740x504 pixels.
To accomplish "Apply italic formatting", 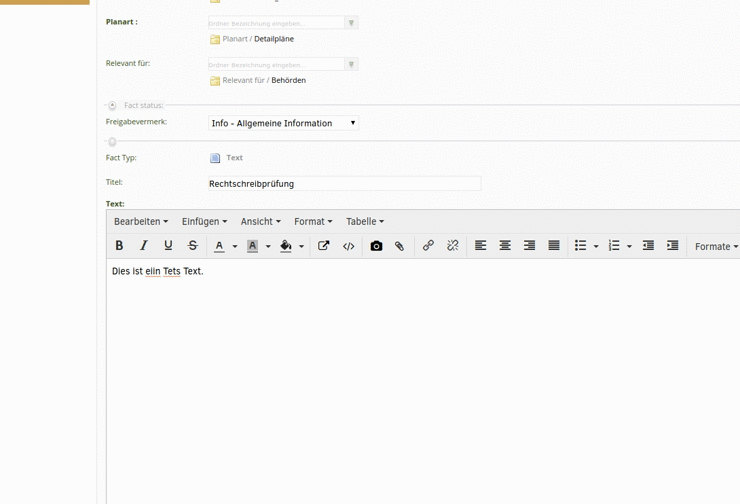I will (x=143, y=246).
